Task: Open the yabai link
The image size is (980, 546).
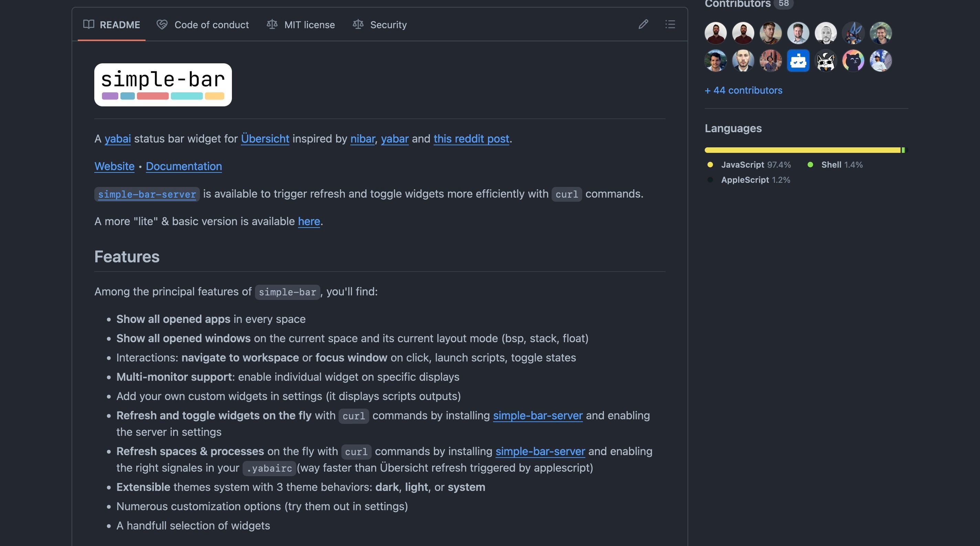Action: coord(118,139)
